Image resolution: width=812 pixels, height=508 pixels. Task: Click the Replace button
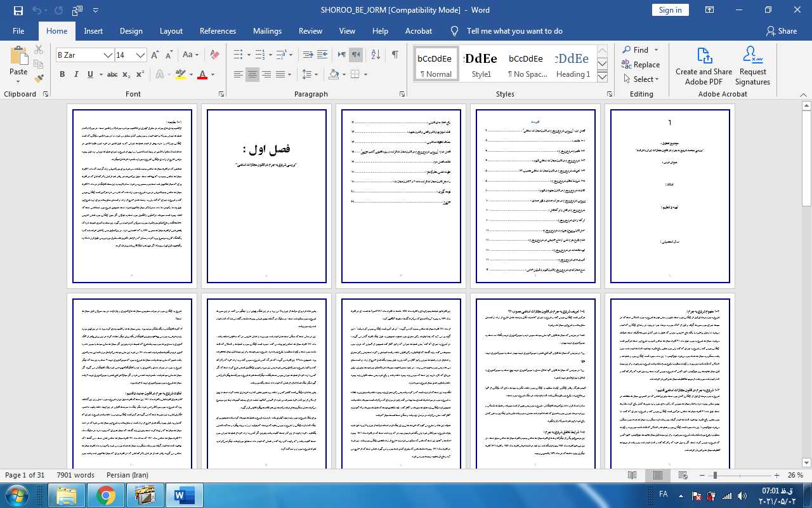(x=641, y=65)
